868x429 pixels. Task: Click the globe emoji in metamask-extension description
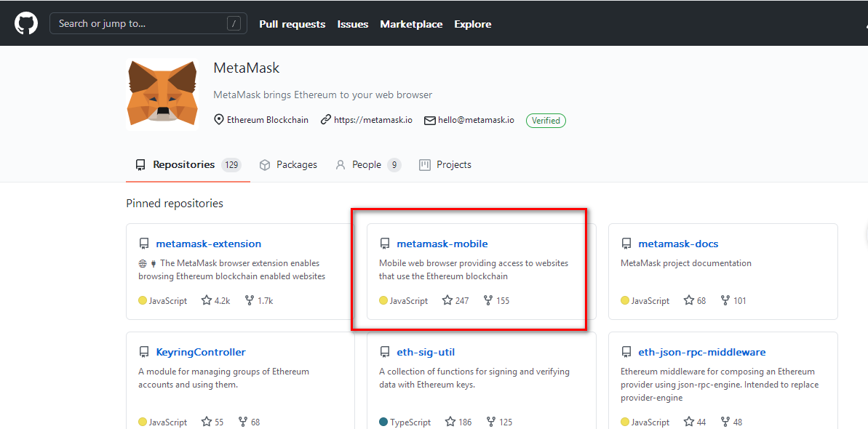pos(143,263)
